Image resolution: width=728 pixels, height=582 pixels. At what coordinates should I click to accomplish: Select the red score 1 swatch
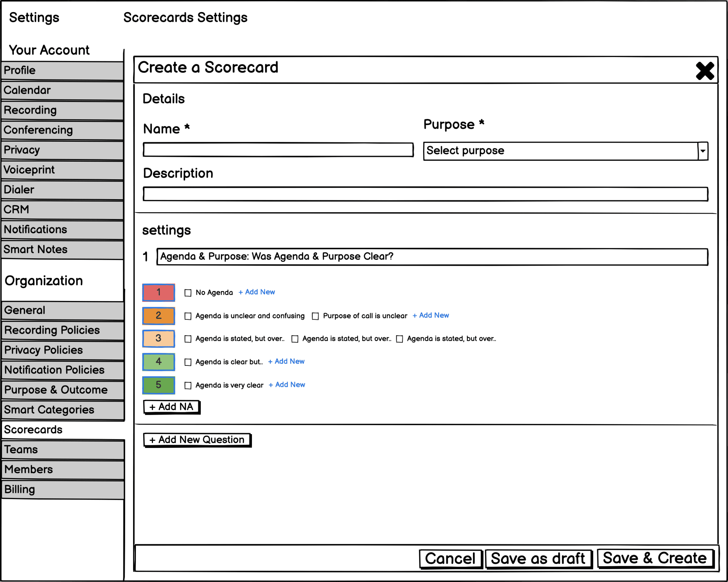pyautogui.click(x=158, y=292)
